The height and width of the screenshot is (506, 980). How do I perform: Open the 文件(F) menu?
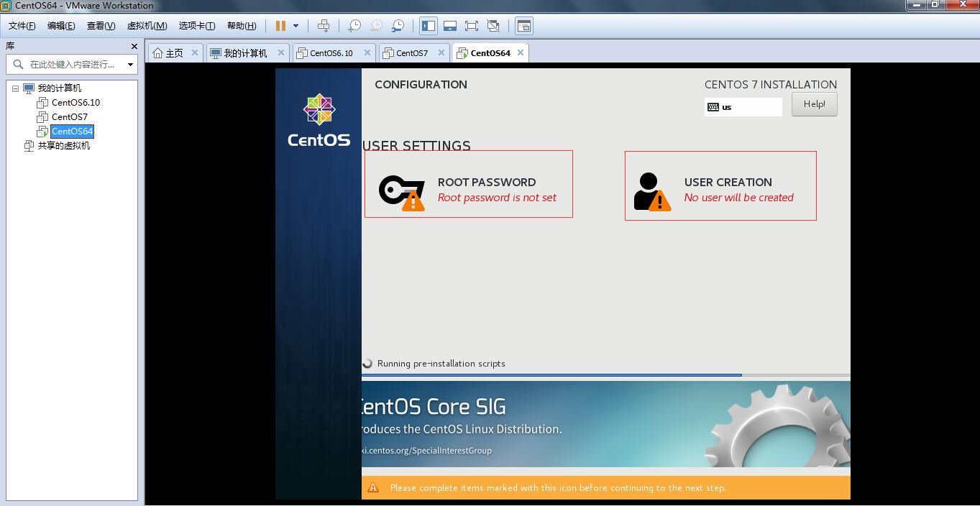(22, 26)
